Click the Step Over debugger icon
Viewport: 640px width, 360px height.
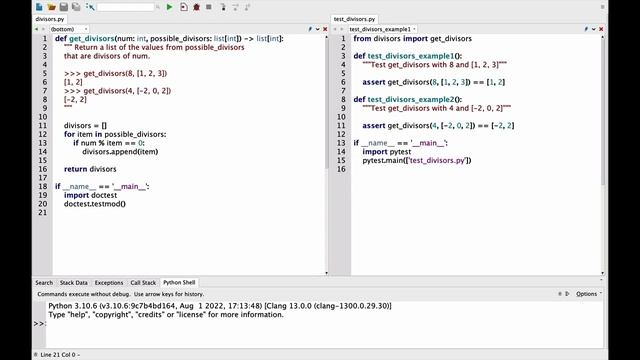[x=235, y=7]
